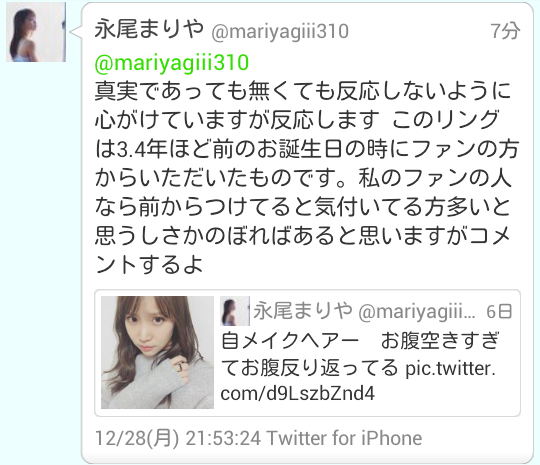The image size is (540, 465).
Task: Click the Twitter for iPhone source label
Action: point(344,438)
